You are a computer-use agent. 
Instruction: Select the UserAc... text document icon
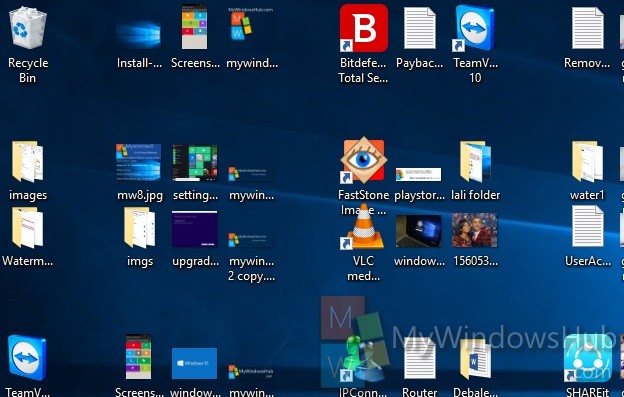(587, 227)
